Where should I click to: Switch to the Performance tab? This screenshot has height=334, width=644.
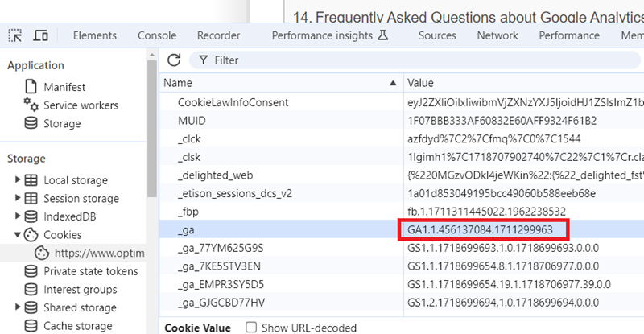(x=569, y=35)
